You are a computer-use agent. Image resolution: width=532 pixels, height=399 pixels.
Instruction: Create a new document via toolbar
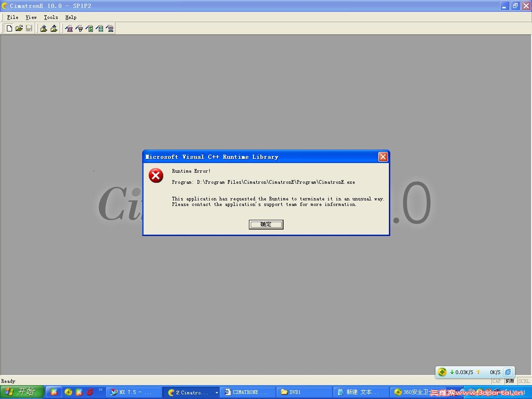click(9, 29)
